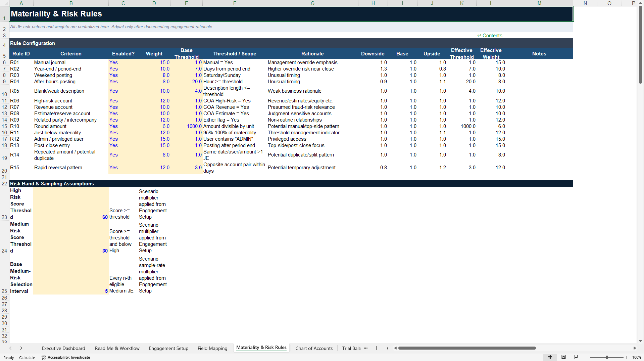
Task: Click the horizontal scrollbar thumb
Action: 467,348
